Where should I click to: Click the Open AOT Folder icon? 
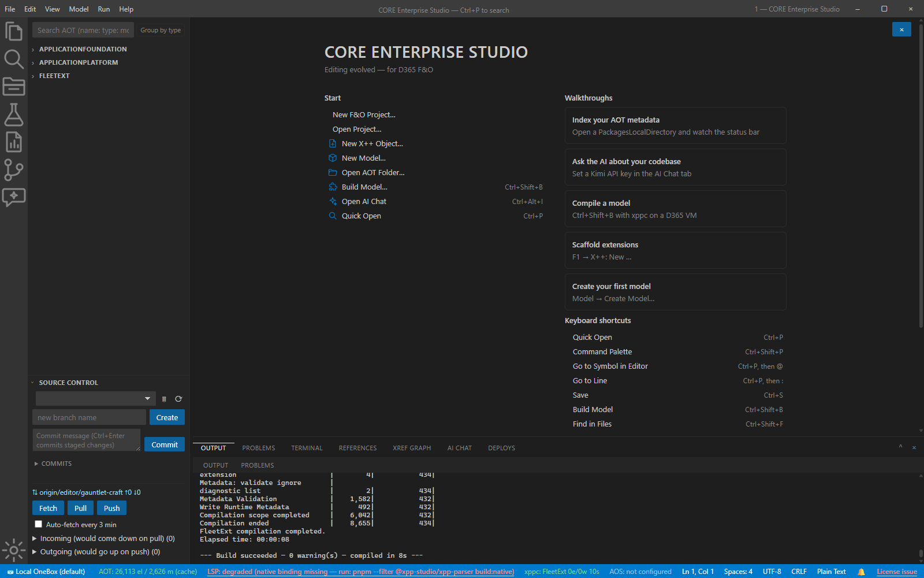click(x=333, y=172)
